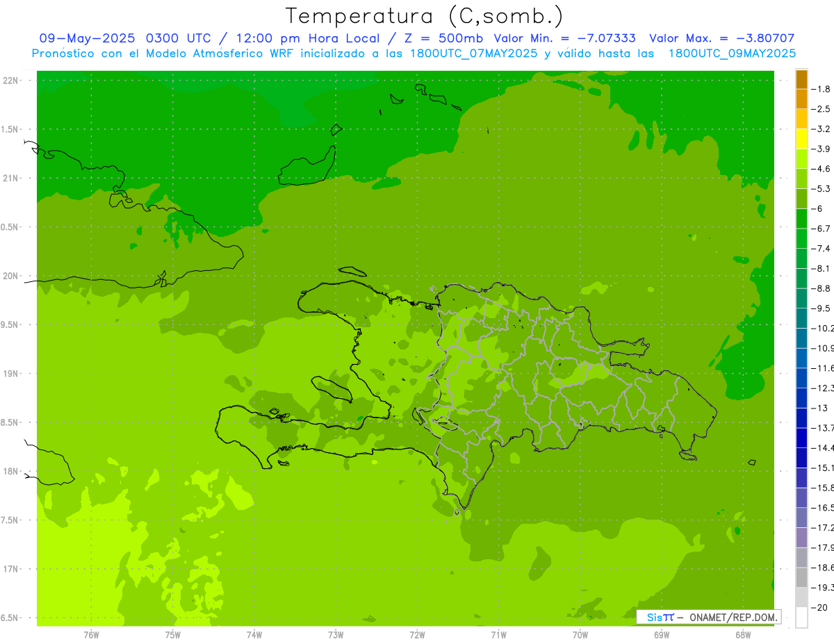Click the amber swatch between -2.5 and -3.2

click(801, 119)
